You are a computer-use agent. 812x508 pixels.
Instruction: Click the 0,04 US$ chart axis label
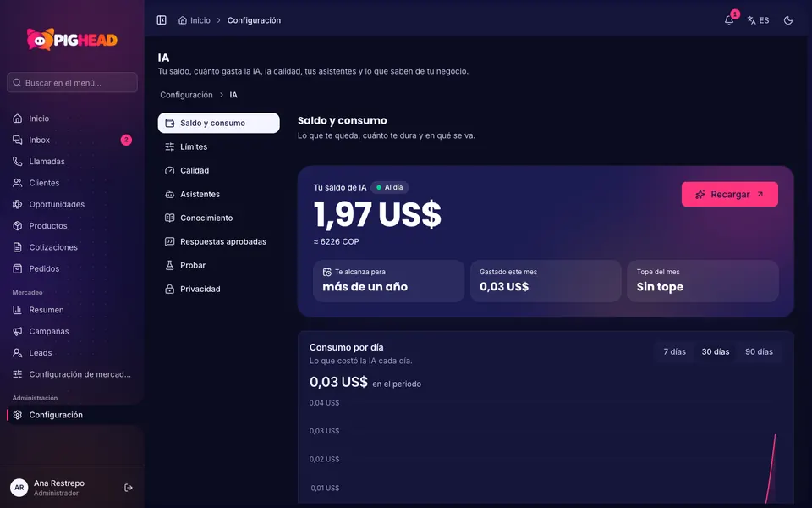(324, 403)
